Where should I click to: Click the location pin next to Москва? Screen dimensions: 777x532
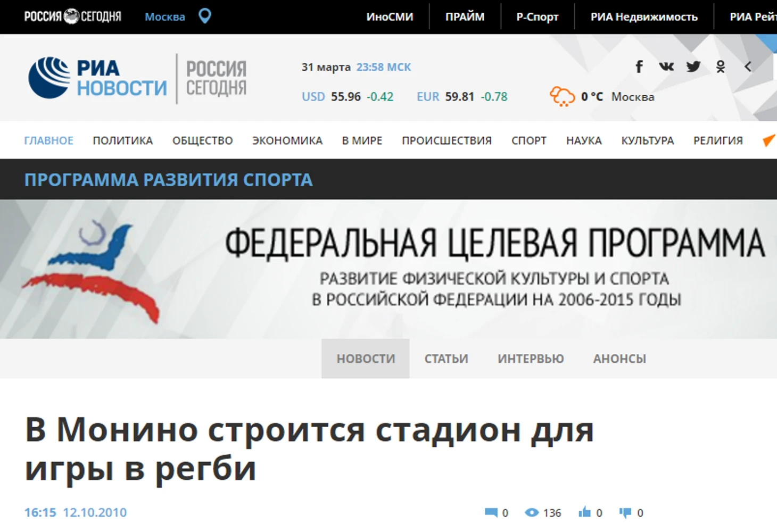click(x=205, y=16)
